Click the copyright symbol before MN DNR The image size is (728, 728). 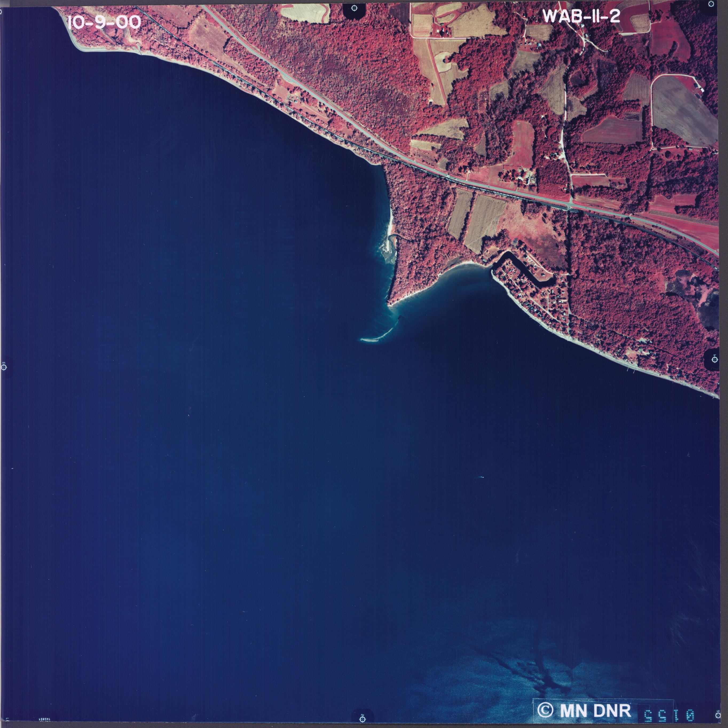pyautogui.click(x=545, y=710)
